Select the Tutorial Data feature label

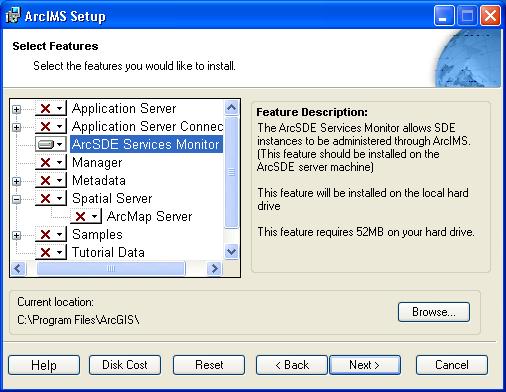108,252
